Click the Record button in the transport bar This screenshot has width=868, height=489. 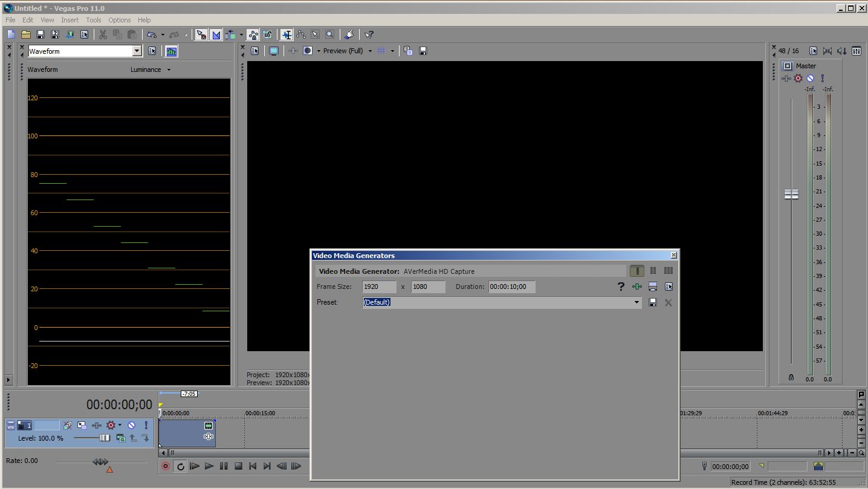166,466
